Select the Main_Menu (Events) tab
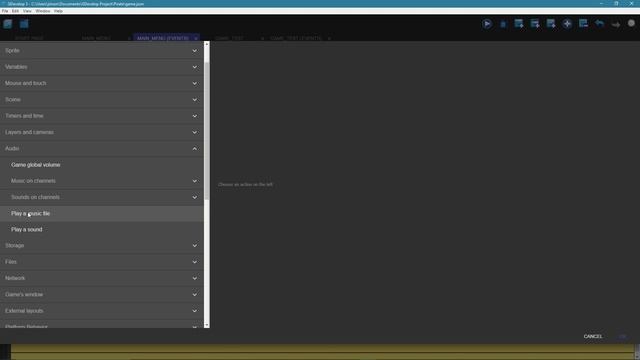Screen dimensions: 640x360 [x=163, y=38]
